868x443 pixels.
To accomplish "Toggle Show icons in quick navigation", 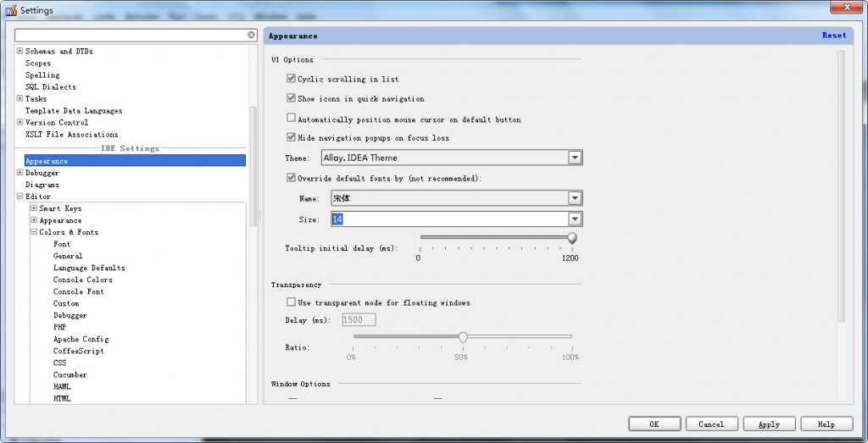I will [292, 98].
